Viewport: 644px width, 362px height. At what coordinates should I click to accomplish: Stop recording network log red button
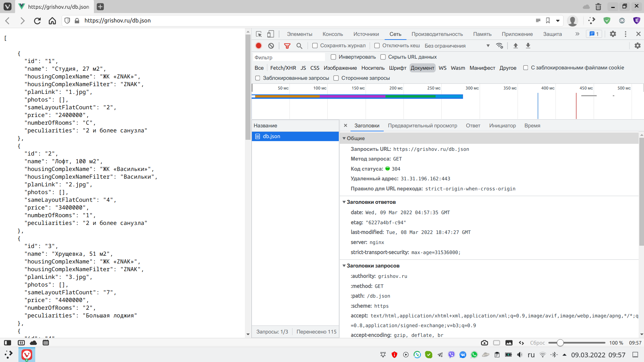pyautogui.click(x=259, y=46)
